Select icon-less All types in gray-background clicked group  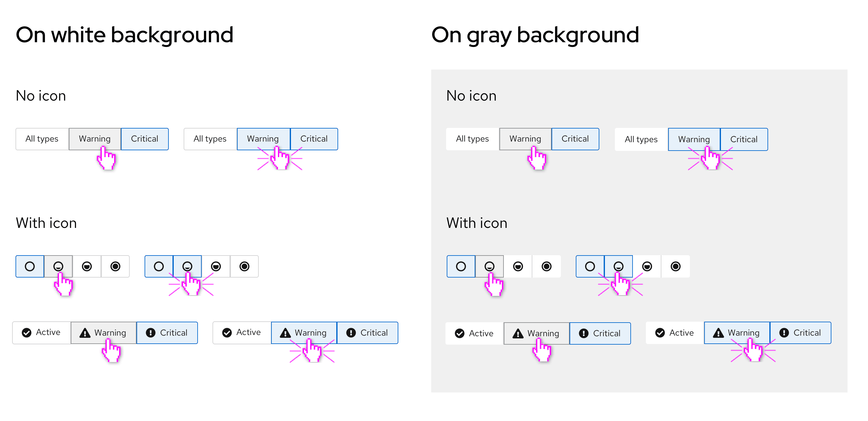[x=641, y=139]
